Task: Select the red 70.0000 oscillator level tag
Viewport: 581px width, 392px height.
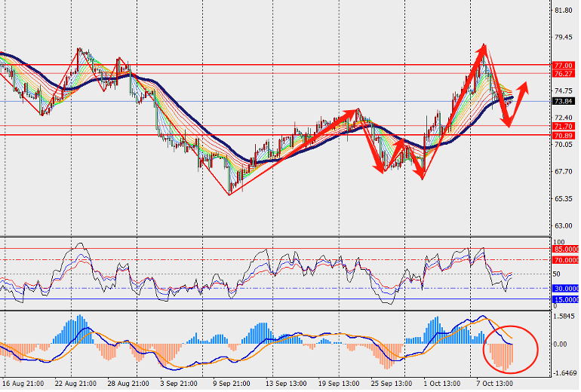Action: pos(566,261)
